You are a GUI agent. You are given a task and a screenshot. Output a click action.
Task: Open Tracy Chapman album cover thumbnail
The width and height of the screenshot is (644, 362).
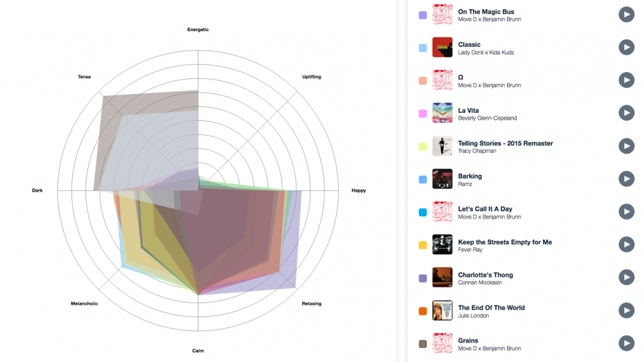[442, 146]
